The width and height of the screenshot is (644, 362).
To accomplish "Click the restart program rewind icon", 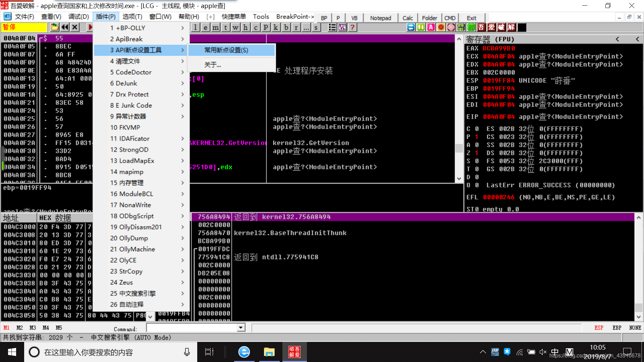I will click(65, 27).
